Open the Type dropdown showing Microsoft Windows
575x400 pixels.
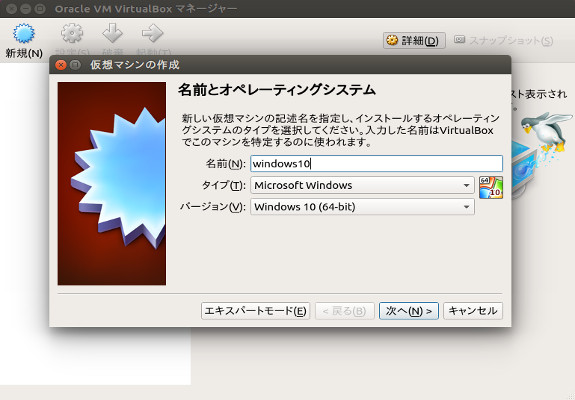[x=362, y=185]
